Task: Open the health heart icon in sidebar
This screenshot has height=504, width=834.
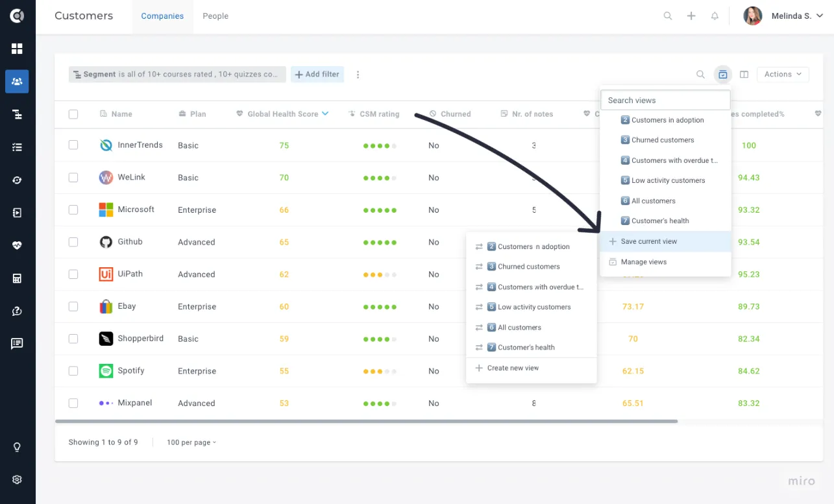Action: tap(17, 245)
